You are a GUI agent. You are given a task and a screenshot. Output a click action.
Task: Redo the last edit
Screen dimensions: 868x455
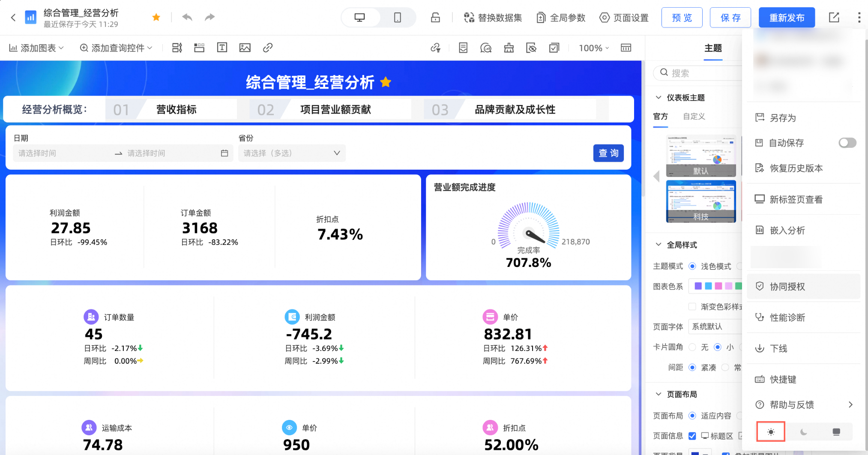210,17
